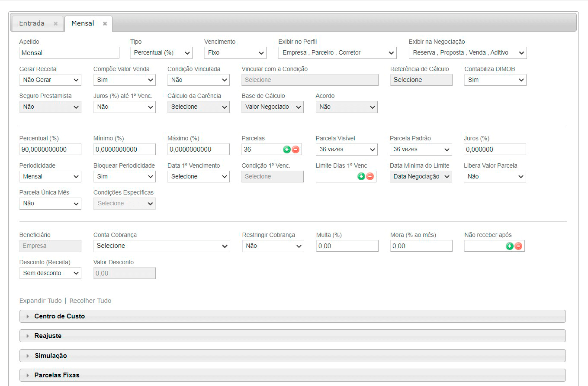Click green plus in Limite Dias 1º Venc
This screenshot has width=588, height=386.
[x=361, y=176]
